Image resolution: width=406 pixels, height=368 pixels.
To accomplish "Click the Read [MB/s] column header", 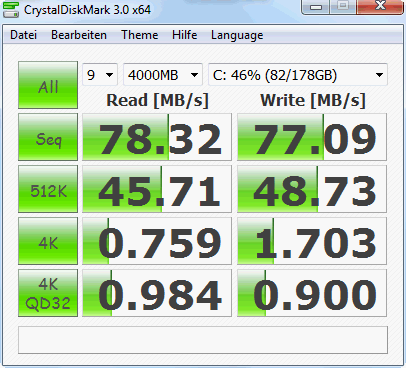I will click(x=157, y=101).
